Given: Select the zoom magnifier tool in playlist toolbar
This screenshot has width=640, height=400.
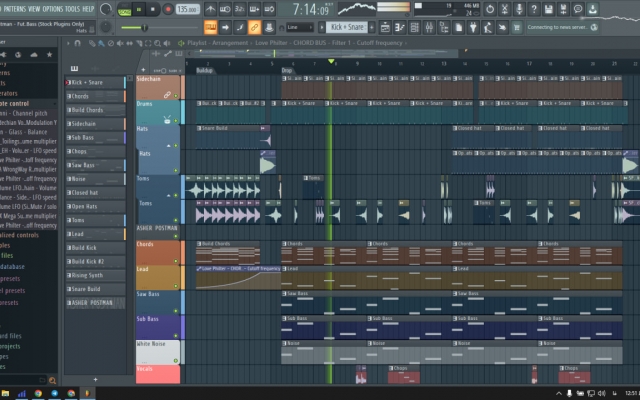Looking at the screenshot, I should click(158, 44).
